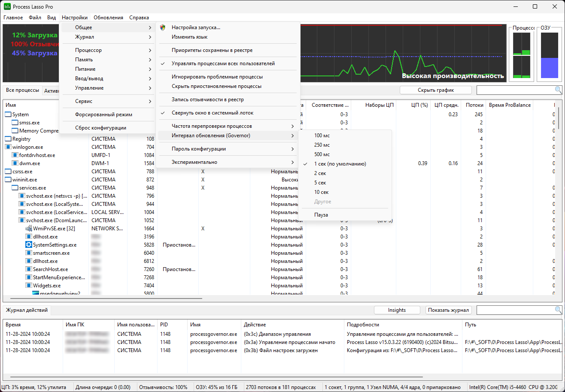Click the System process icon
The image size is (565, 392).
pos(8,115)
